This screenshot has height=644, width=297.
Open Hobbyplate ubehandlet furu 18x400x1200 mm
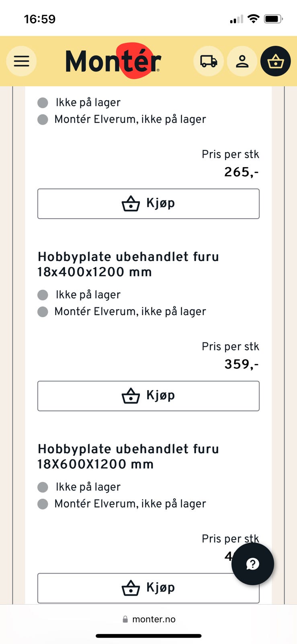pyautogui.click(x=128, y=264)
